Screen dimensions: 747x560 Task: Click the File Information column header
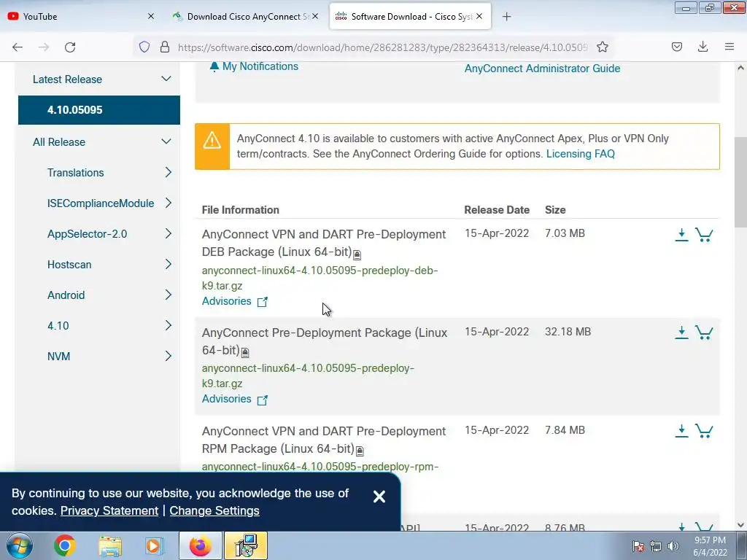241,210
